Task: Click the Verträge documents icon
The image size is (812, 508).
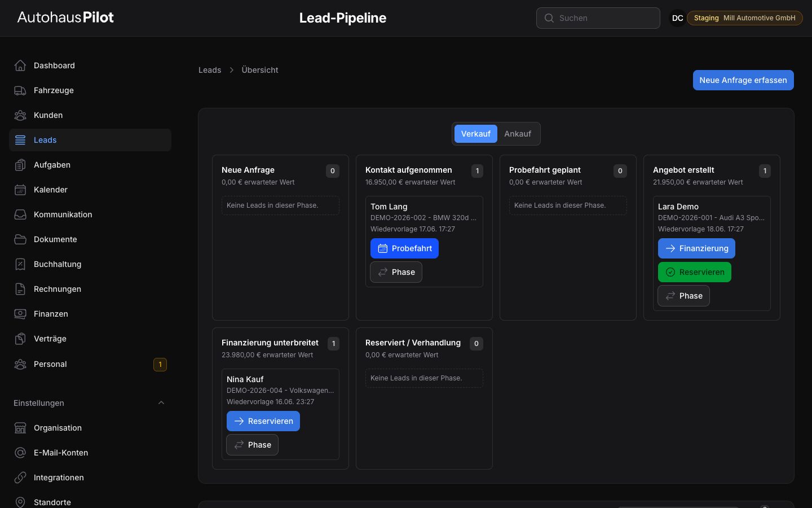Action: tap(20, 339)
